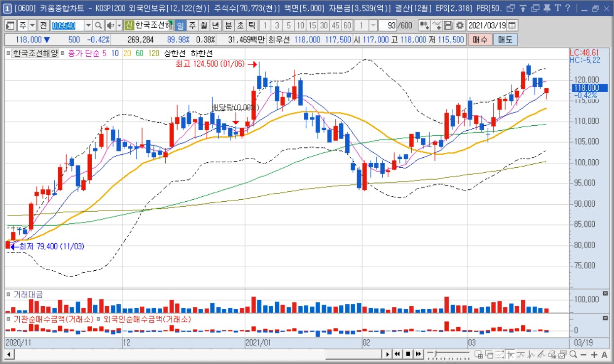Click the 매도 sell button
The image size is (614, 364).
click(x=505, y=40)
